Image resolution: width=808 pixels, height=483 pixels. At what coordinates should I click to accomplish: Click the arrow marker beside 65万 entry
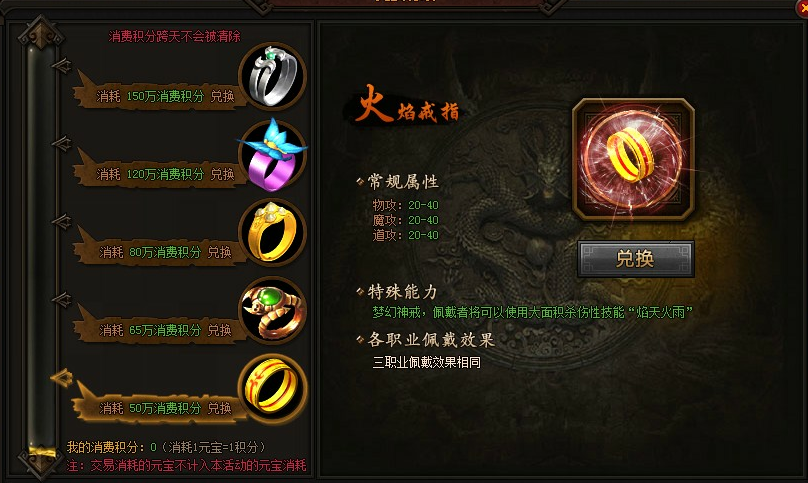pos(61,299)
